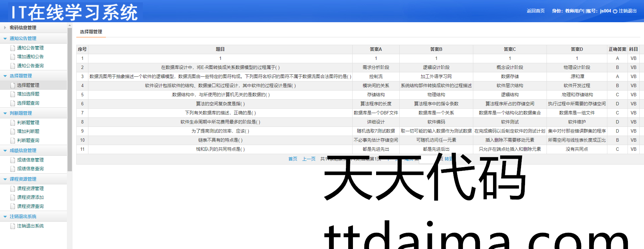Click the power icon next to 注销退出
The height and width of the screenshot is (249, 644).
tap(615, 11)
